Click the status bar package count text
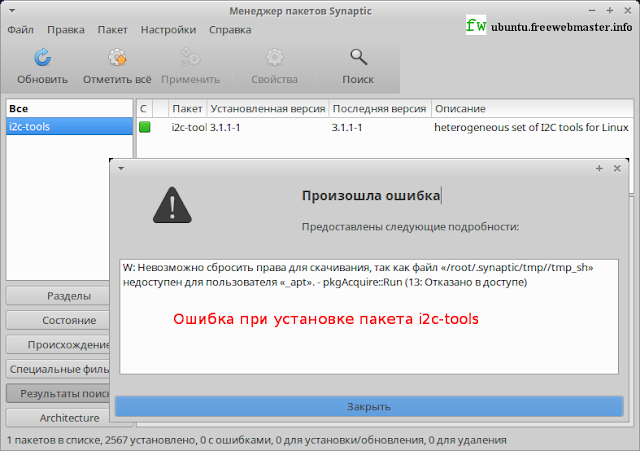This screenshot has height=451, width=640. pos(257,440)
